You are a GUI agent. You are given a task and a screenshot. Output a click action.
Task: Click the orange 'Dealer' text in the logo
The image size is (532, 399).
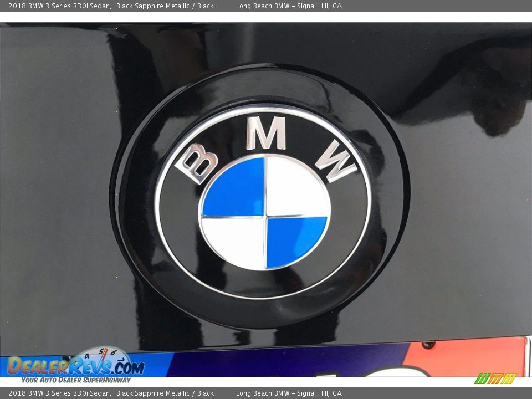(42, 366)
